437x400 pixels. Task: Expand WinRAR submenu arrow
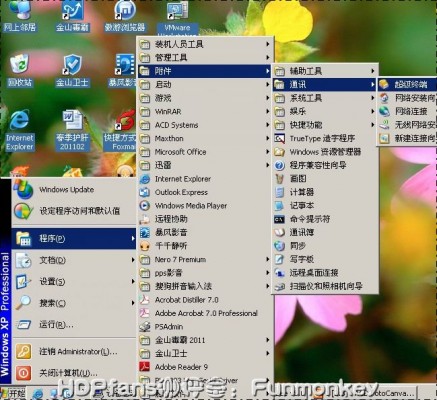267,111
